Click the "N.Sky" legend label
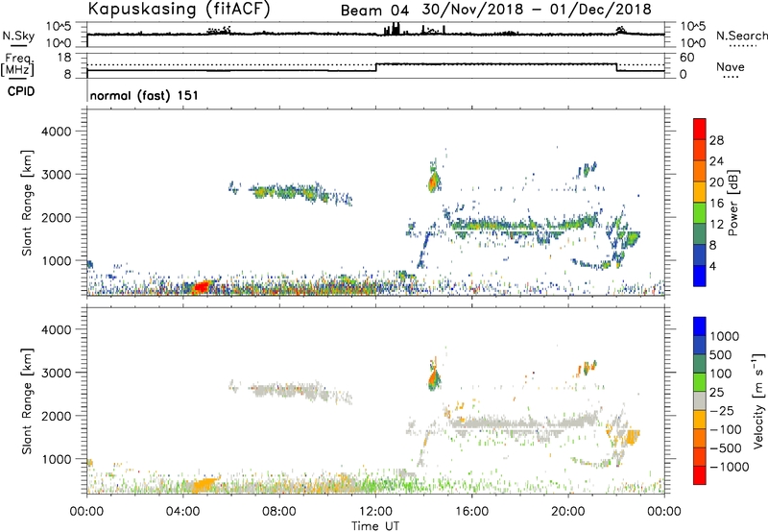The width and height of the screenshot is (768, 532). [x=18, y=36]
